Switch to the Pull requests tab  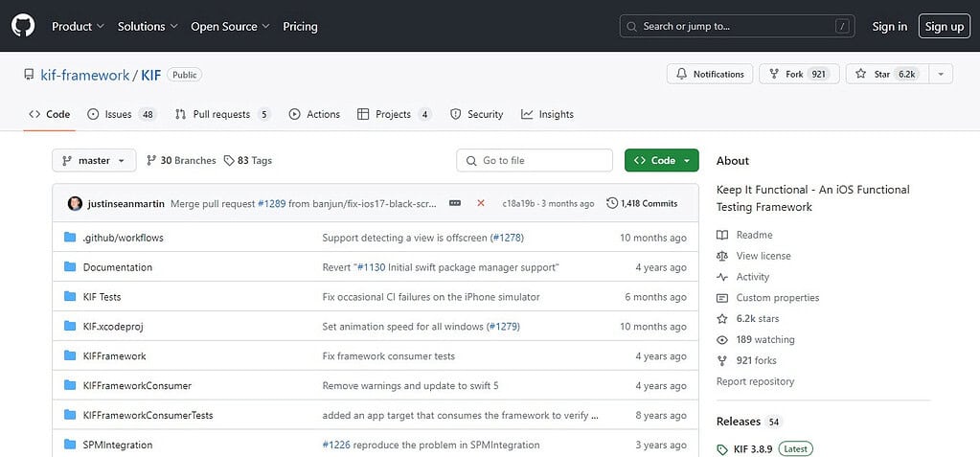pos(222,114)
